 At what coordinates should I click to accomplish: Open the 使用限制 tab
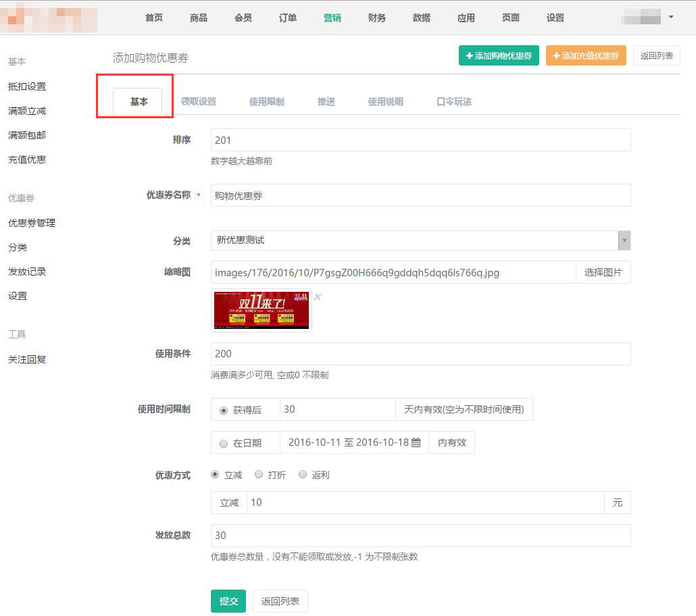click(x=266, y=102)
